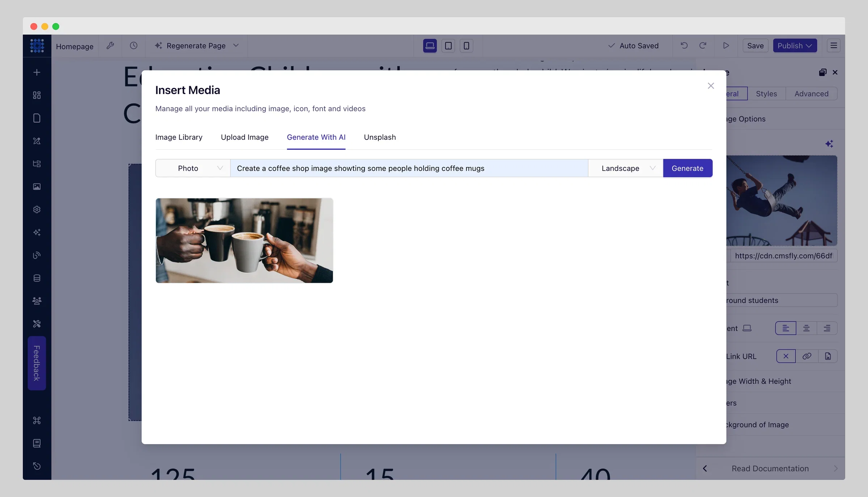Set image alignment to center

click(806, 328)
